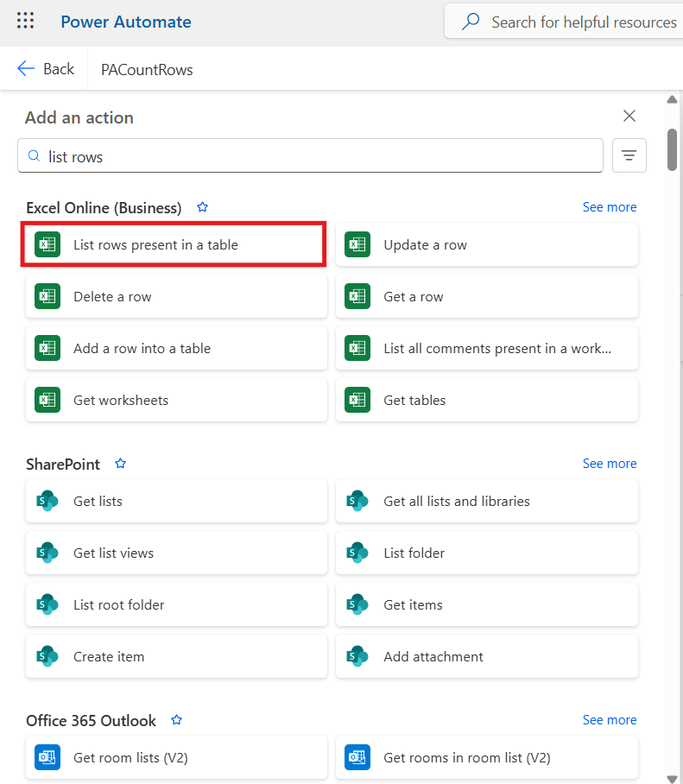Click the Search for helpful resources box
This screenshot has width=683, height=784.
click(570, 22)
